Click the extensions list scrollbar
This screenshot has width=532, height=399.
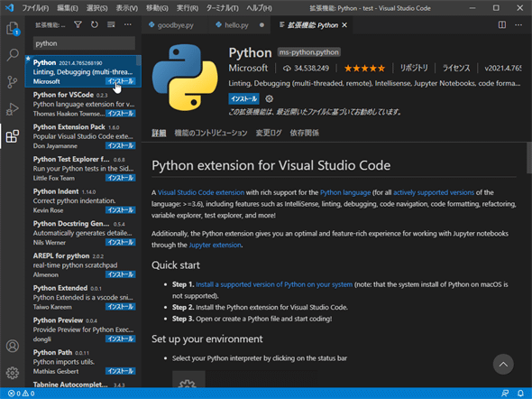pyautogui.click(x=139, y=60)
